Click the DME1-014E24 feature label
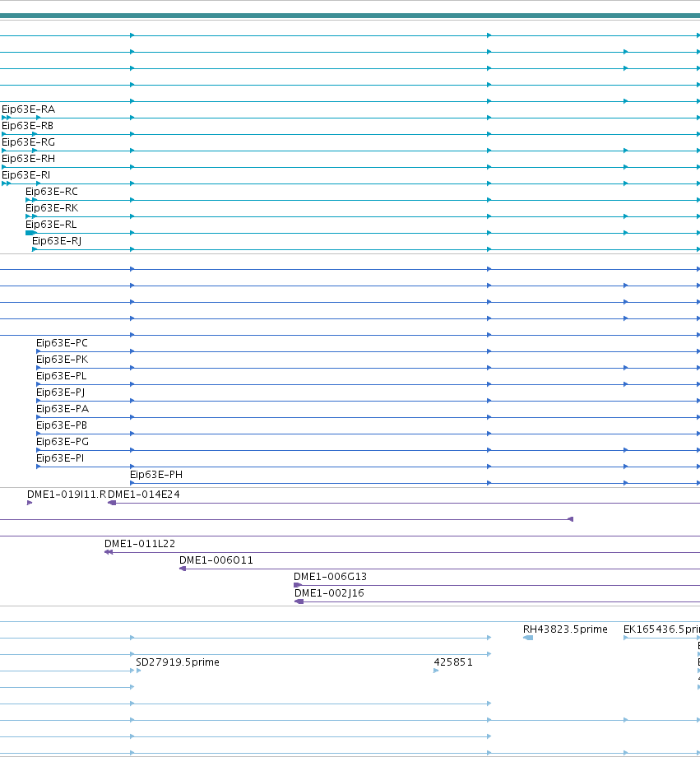This screenshot has width=700, height=757. 143,495
